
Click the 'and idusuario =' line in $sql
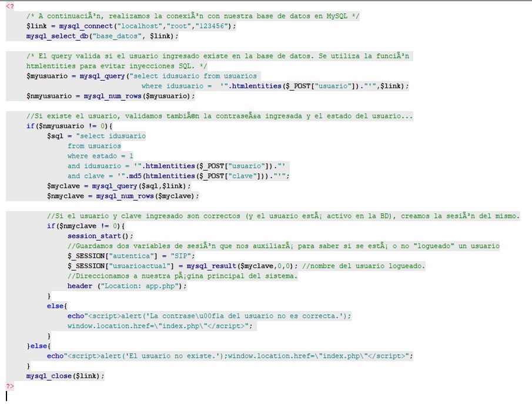[x=176, y=166]
